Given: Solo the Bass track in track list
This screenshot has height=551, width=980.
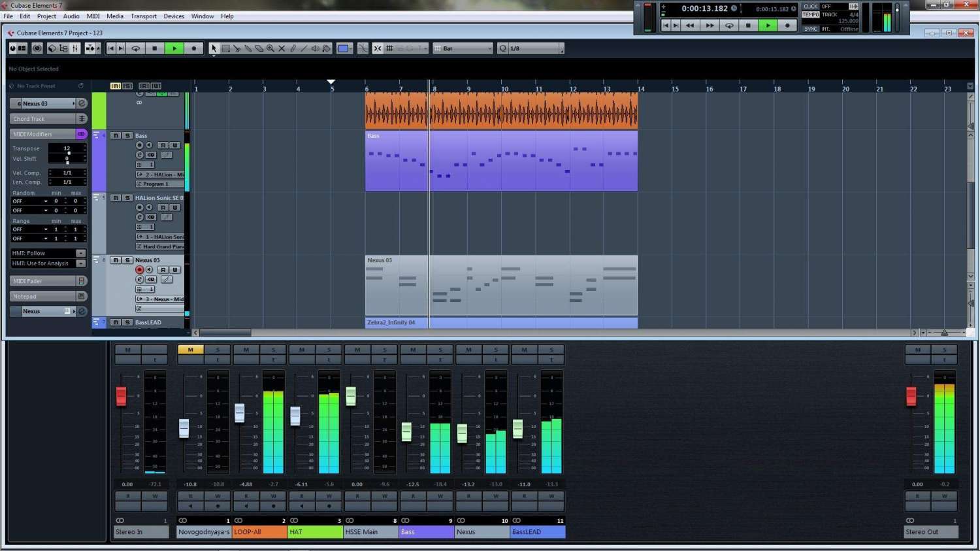Looking at the screenshot, I should 127,135.
